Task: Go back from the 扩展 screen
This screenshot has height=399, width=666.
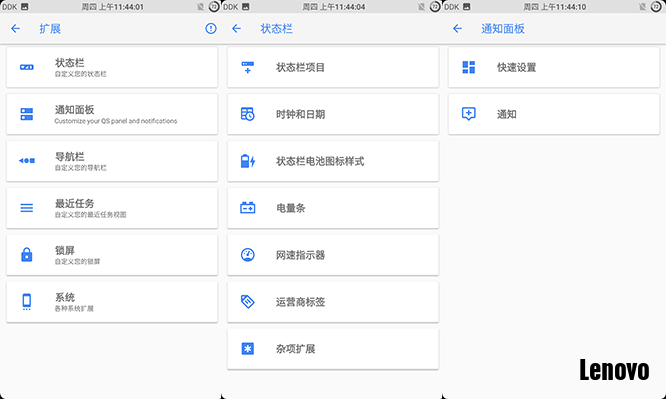Action: 15,28
